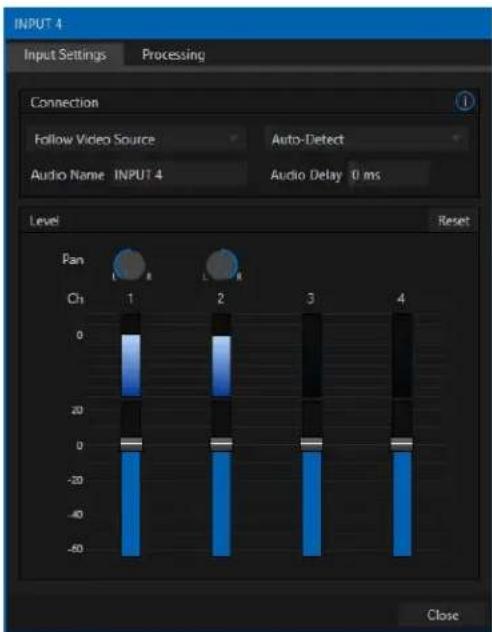The height and width of the screenshot is (632, 492).
Task: Click the Audio Name field showing INPUT 4
Action: pyautogui.click(x=177, y=175)
